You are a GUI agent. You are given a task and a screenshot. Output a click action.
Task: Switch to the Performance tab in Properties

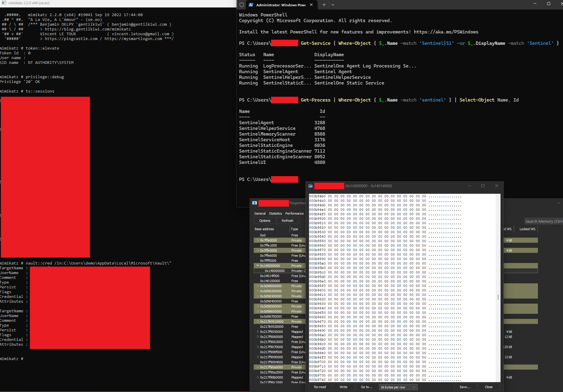click(x=294, y=213)
